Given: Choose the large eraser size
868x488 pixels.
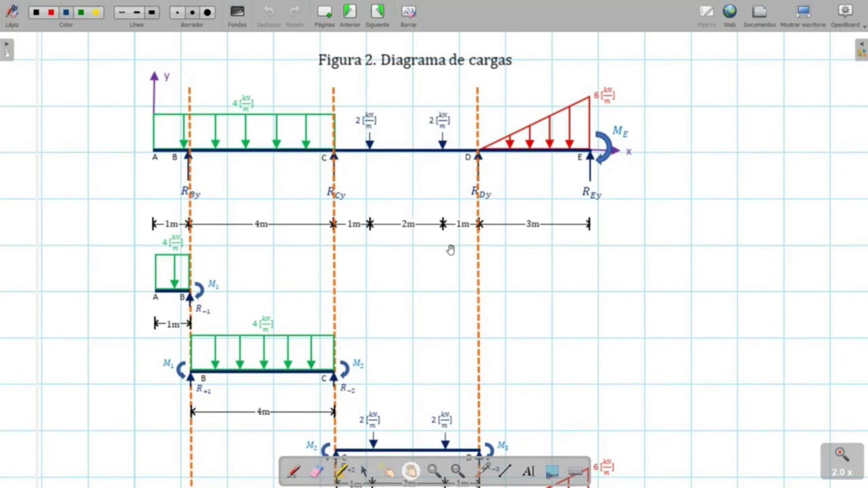Looking at the screenshot, I should 208,12.
